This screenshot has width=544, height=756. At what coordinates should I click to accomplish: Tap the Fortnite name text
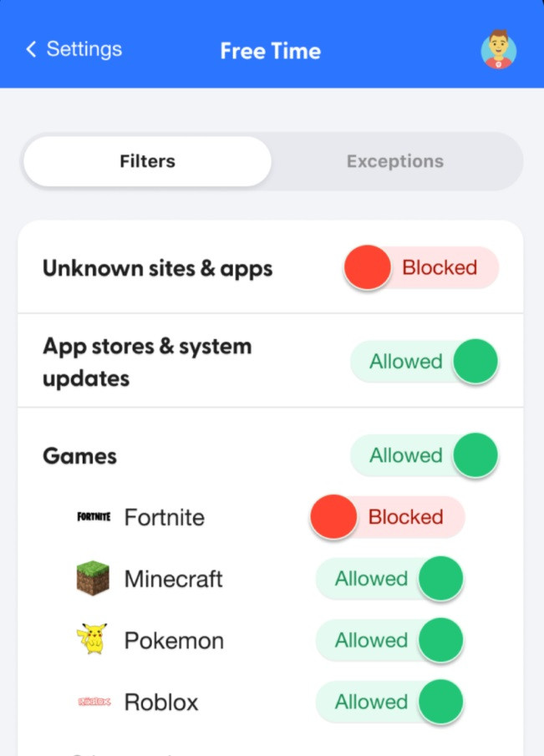[x=164, y=517]
